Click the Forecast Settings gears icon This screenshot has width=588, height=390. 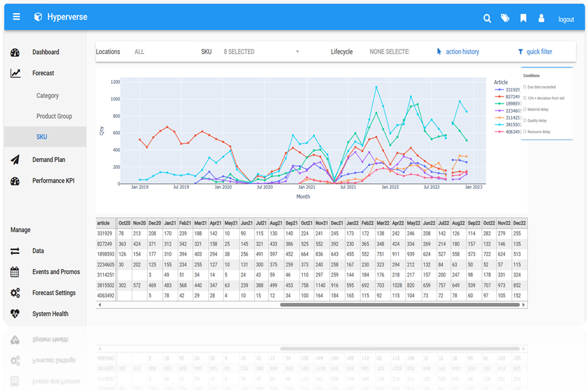[x=15, y=293]
